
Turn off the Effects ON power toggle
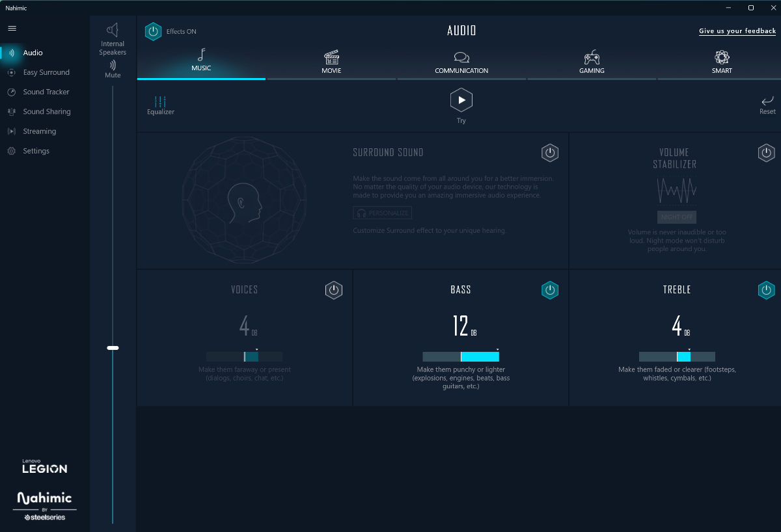point(153,31)
